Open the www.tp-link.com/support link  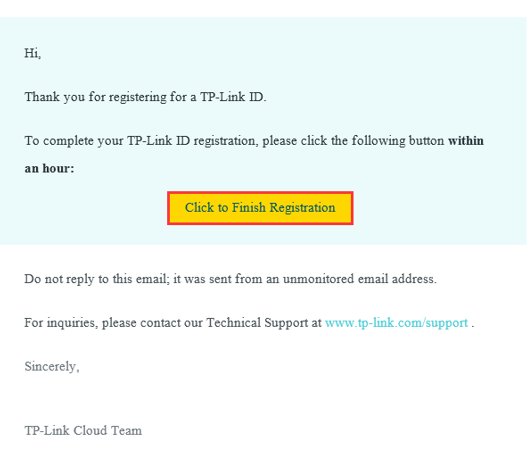pyautogui.click(x=396, y=323)
